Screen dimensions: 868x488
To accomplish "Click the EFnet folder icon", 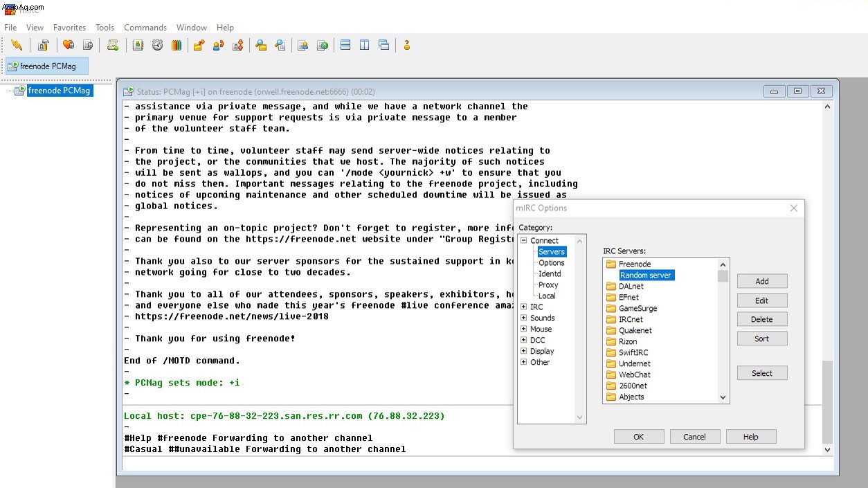I will coord(611,298).
